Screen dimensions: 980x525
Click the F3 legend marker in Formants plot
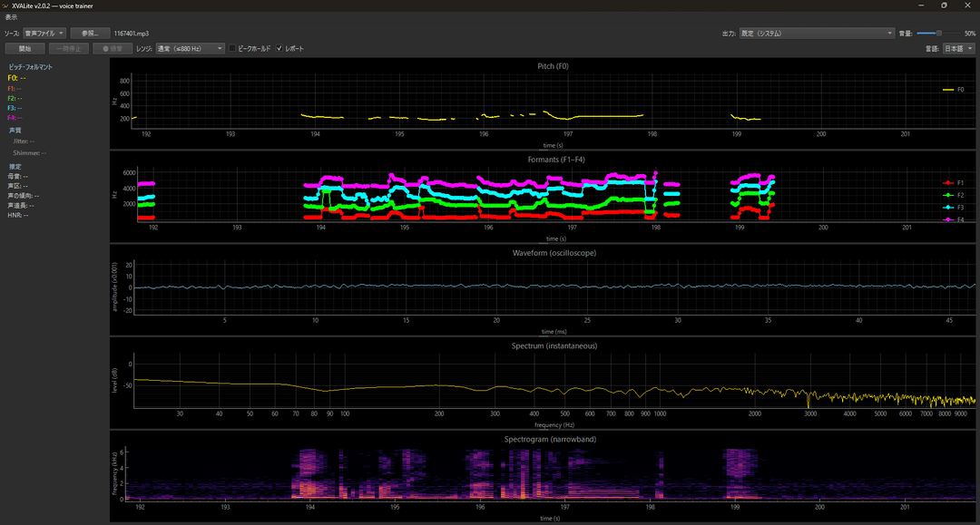point(948,208)
